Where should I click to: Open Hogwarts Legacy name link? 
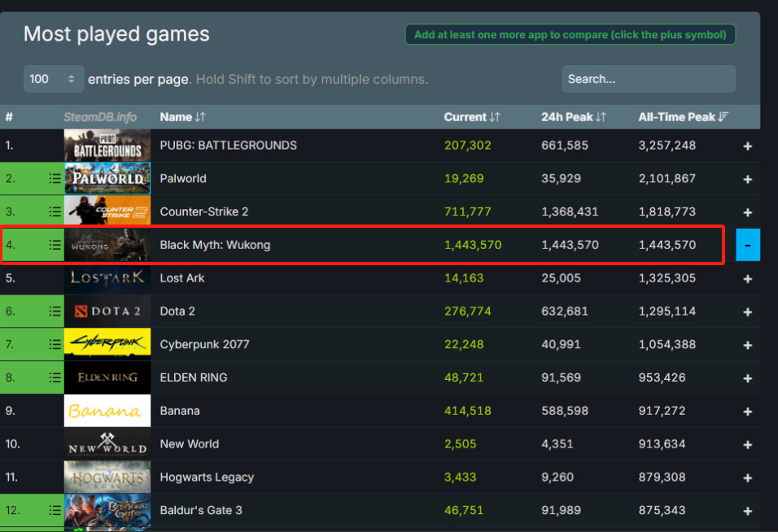207,477
